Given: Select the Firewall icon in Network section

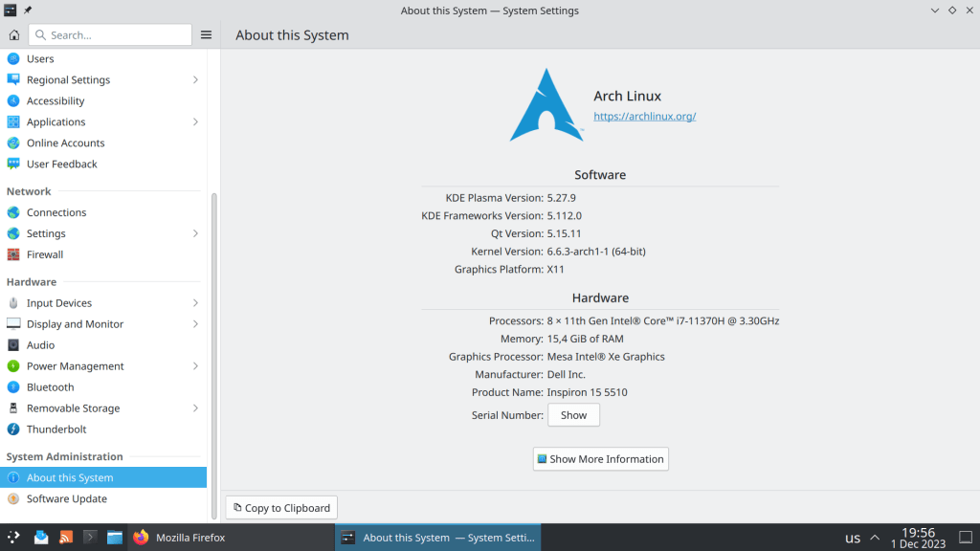Looking at the screenshot, I should tap(13, 254).
